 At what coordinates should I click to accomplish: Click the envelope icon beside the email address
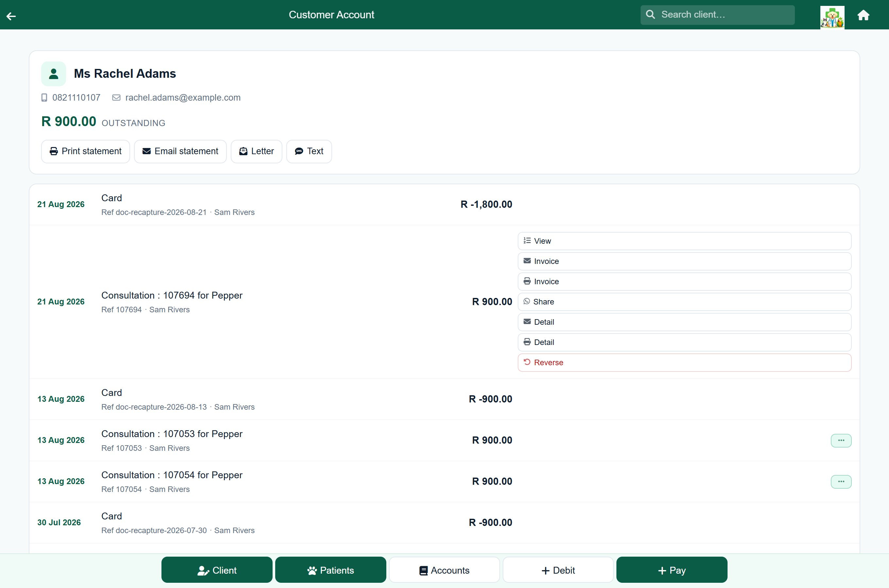click(116, 97)
